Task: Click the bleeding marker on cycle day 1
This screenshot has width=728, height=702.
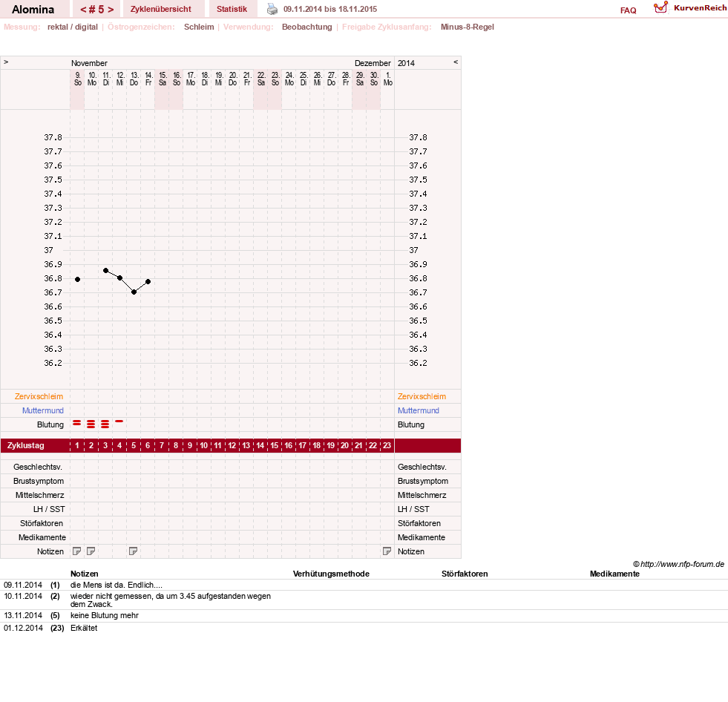Action: tap(77, 423)
